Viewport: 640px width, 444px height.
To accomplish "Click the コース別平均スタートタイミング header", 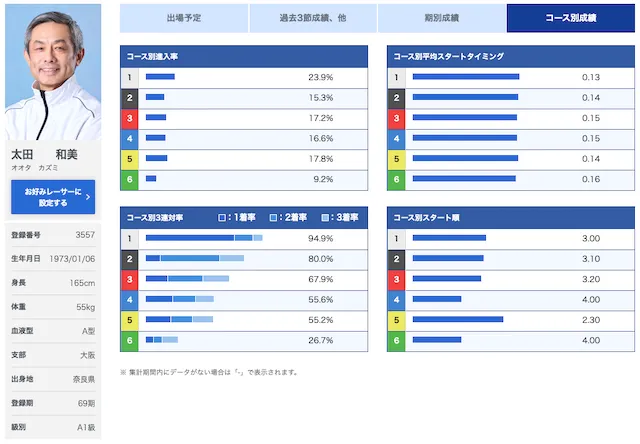I will pyautogui.click(x=511, y=56).
